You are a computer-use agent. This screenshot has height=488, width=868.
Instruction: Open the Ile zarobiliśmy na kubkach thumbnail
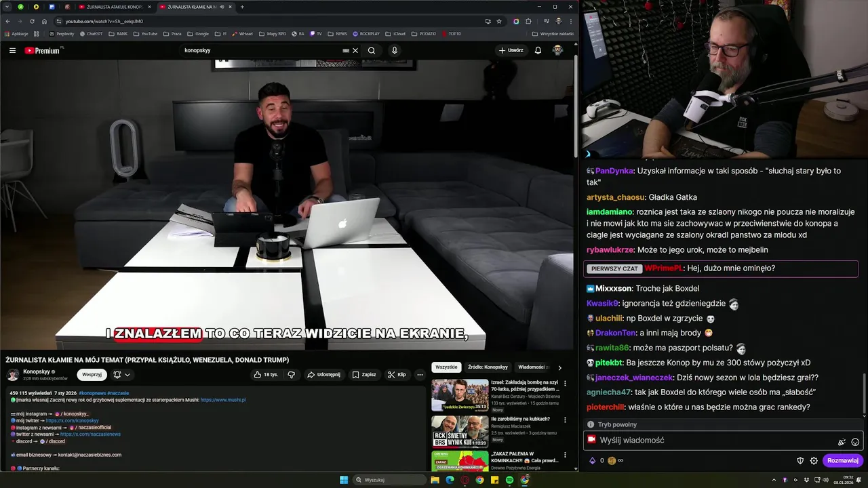(460, 431)
